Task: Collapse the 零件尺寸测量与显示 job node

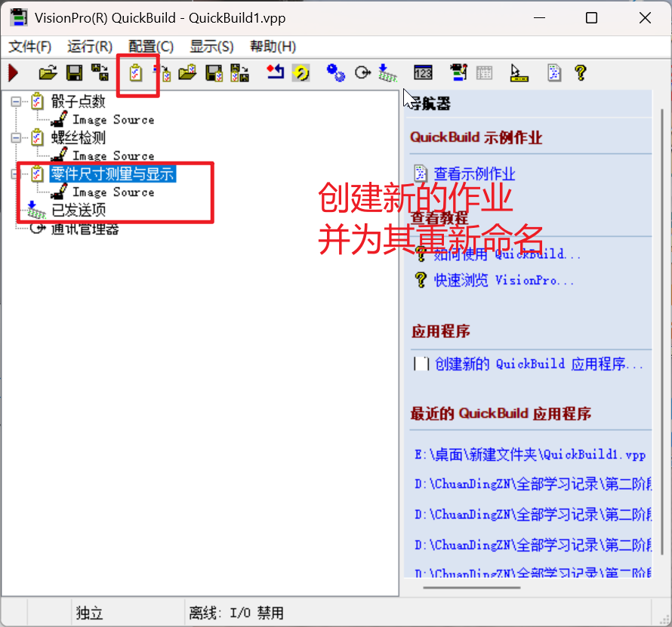Action: pyautogui.click(x=14, y=174)
